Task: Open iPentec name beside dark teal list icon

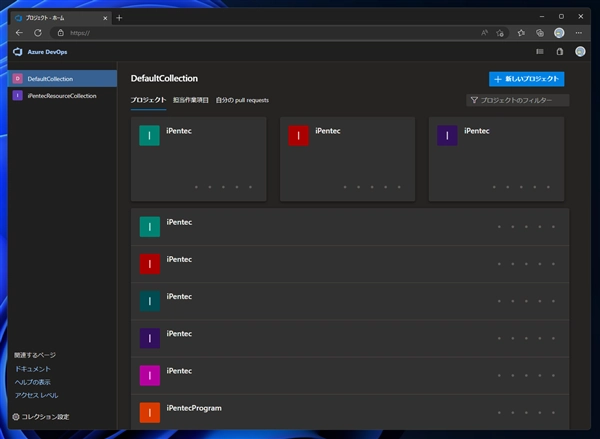Action: tap(179, 297)
